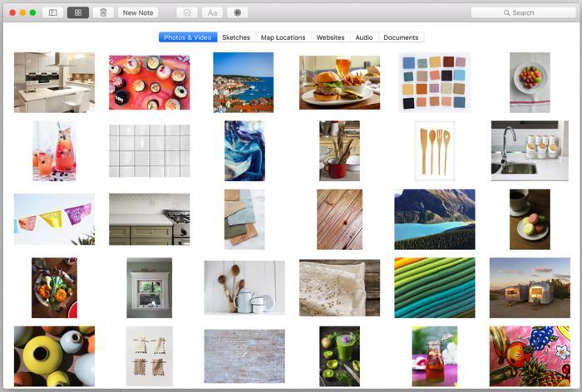Open the coastal town photo
Image resolution: width=582 pixels, height=392 pixels.
pos(243,82)
